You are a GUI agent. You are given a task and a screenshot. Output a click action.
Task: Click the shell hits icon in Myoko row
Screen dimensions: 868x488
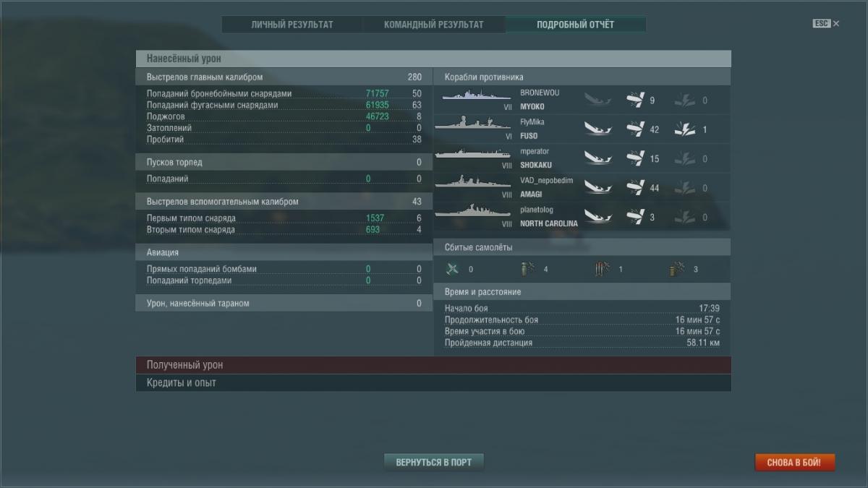636,100
